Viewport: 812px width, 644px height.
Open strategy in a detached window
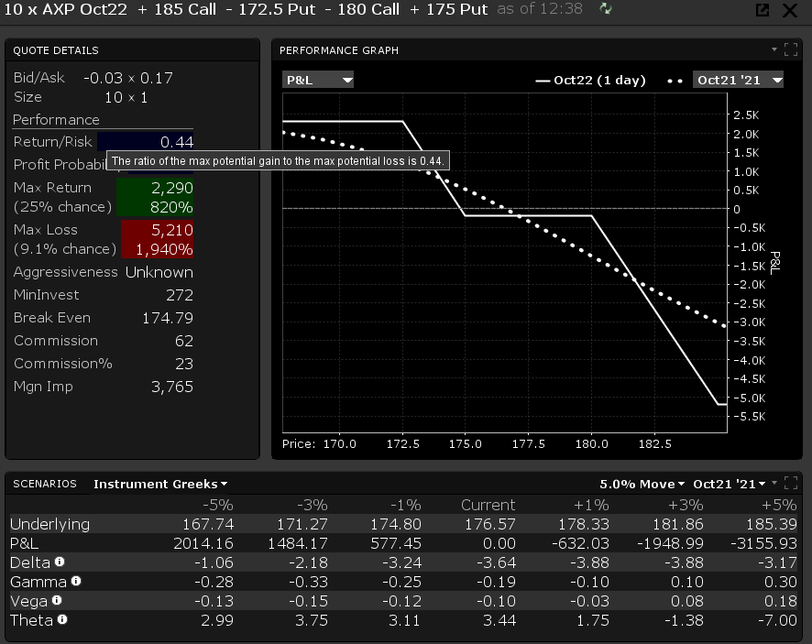click(x=763, y=10)
